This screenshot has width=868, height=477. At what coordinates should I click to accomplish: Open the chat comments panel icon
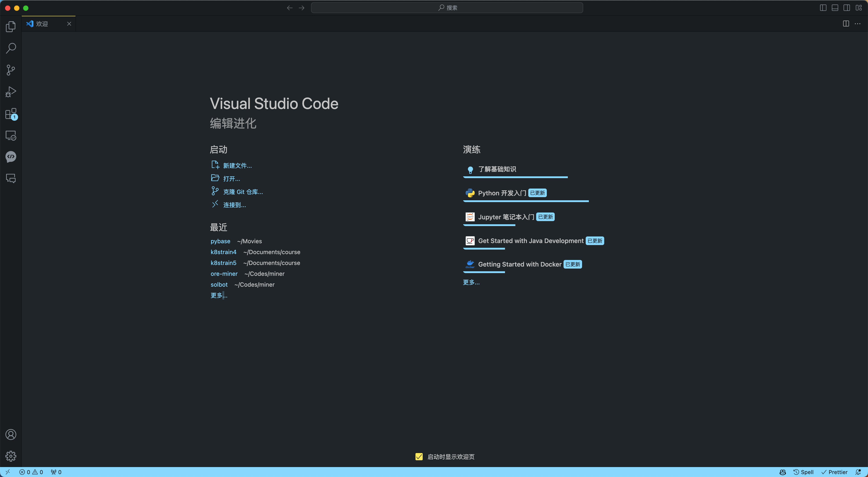(x=11, y=178)
